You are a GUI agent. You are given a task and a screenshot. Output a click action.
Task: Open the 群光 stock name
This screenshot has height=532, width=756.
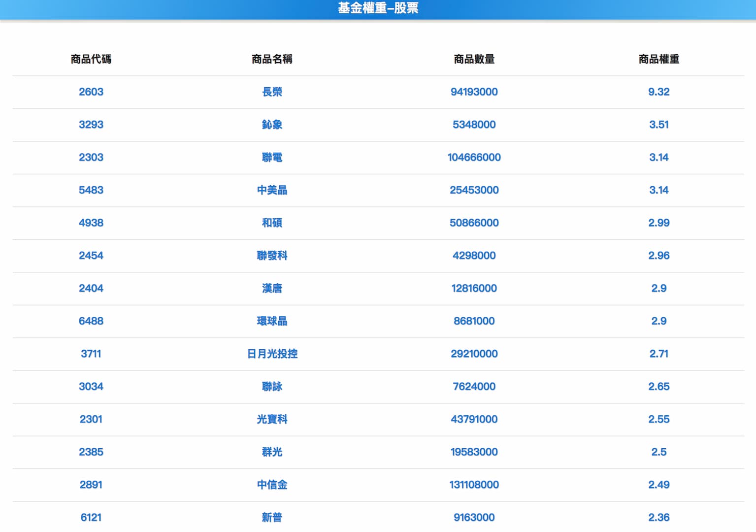coord(272,452)
